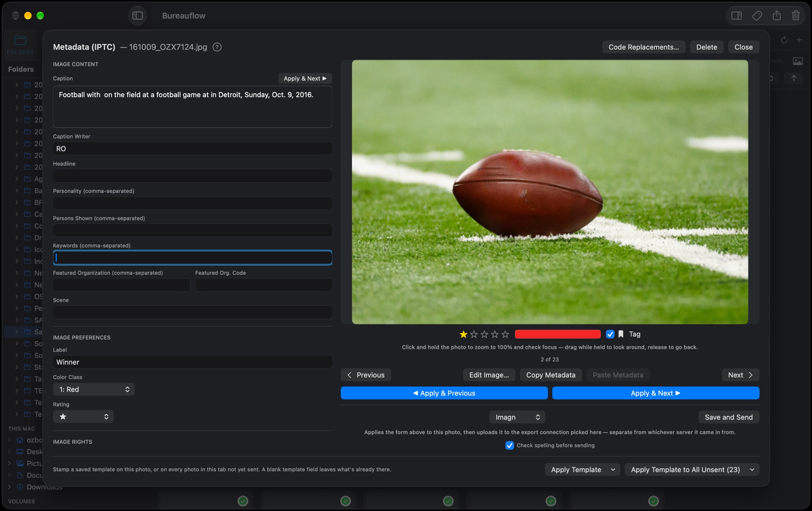The height and width of the screenshot is (511, 812).
Task: Click the refresh icon behind the dialog
Action: 784,40
